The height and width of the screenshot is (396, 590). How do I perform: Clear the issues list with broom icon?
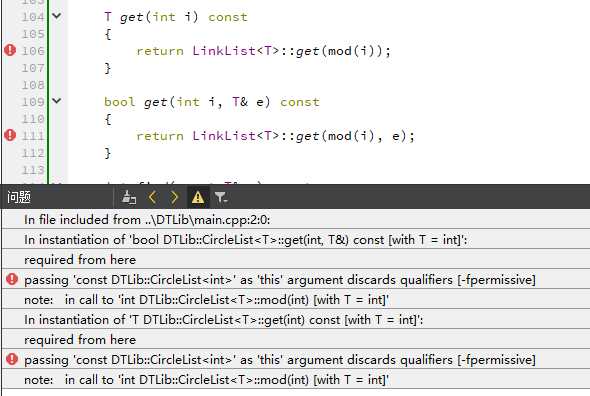(129, 197)
